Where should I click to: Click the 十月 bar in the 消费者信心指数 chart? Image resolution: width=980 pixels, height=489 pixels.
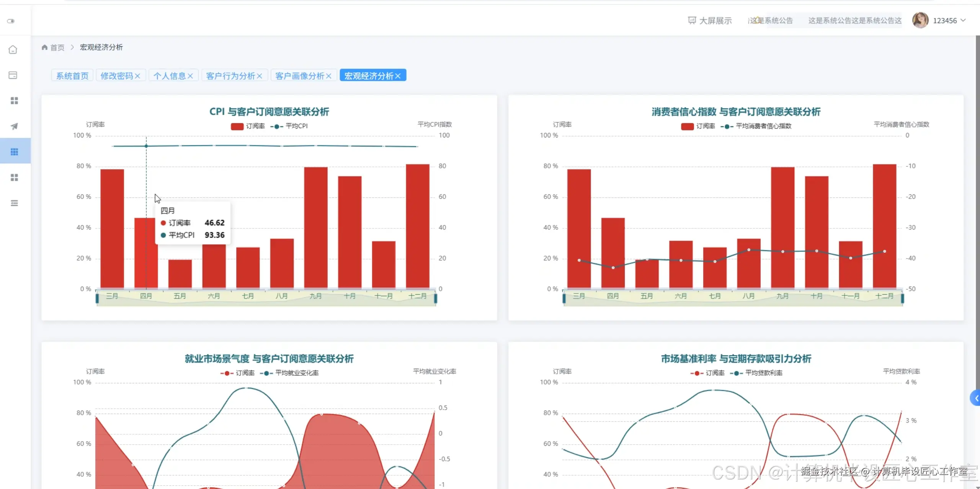pos(817,232)
